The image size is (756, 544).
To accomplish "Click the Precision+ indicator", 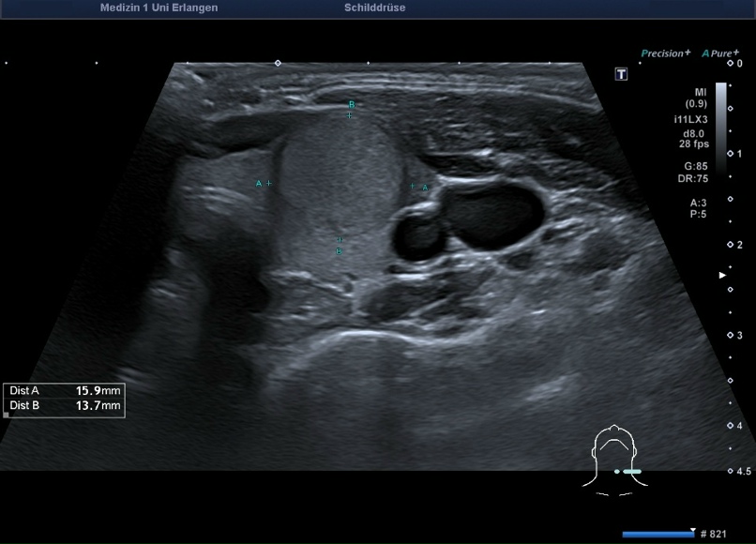I will pos(665,53).
